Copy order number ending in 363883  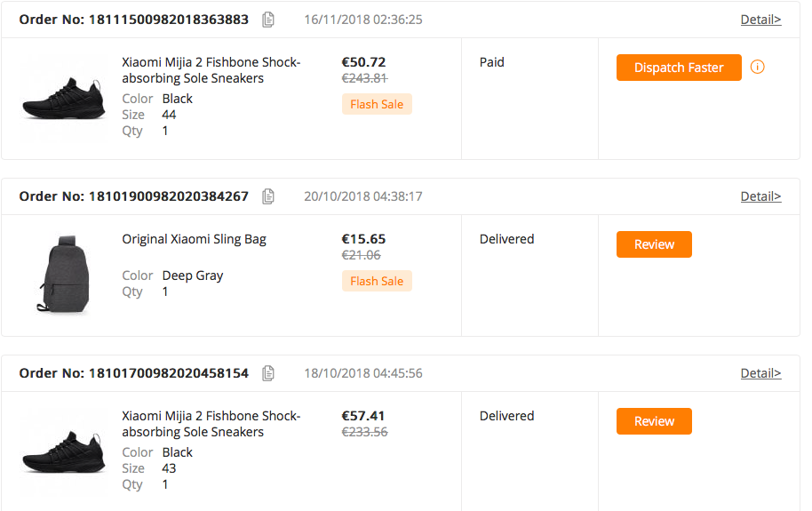click(x=268, y=20)
